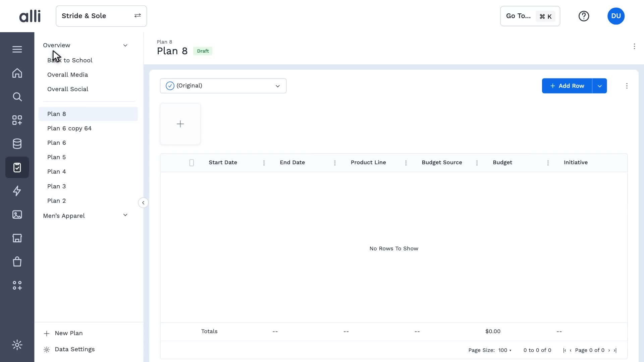Open Plan 6 copy 64

coord(69,128)
